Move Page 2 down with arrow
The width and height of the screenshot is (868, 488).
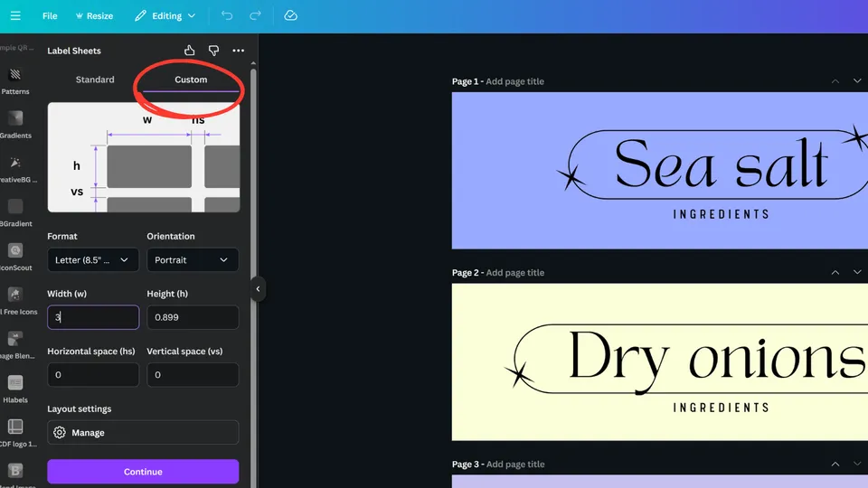coord(857,273)
